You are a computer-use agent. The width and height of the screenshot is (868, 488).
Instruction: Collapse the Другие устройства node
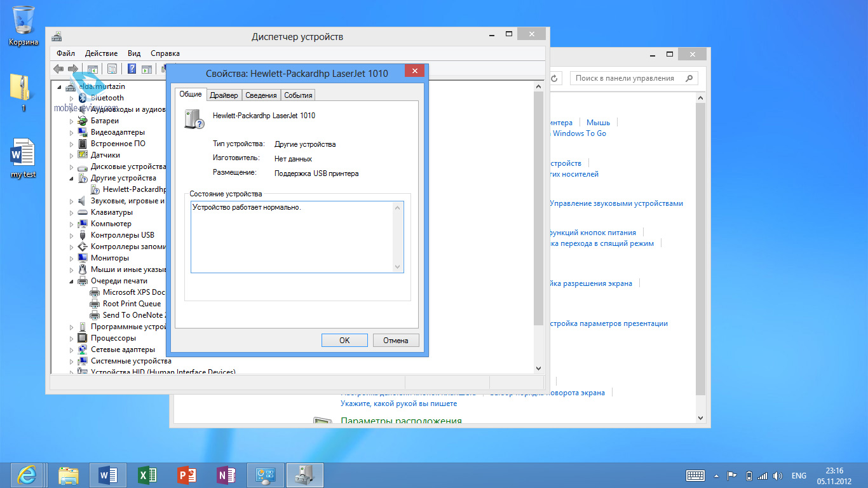tap(72, 178)
